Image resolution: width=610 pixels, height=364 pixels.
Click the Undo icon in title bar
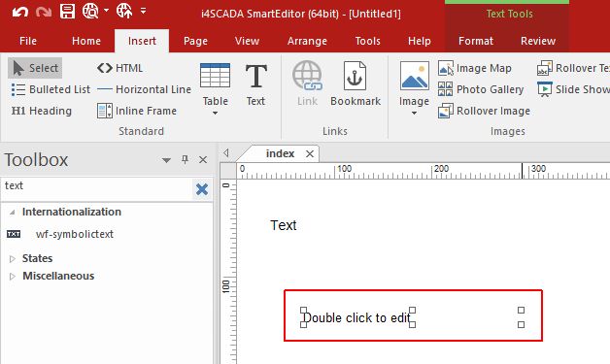[19, 12]
